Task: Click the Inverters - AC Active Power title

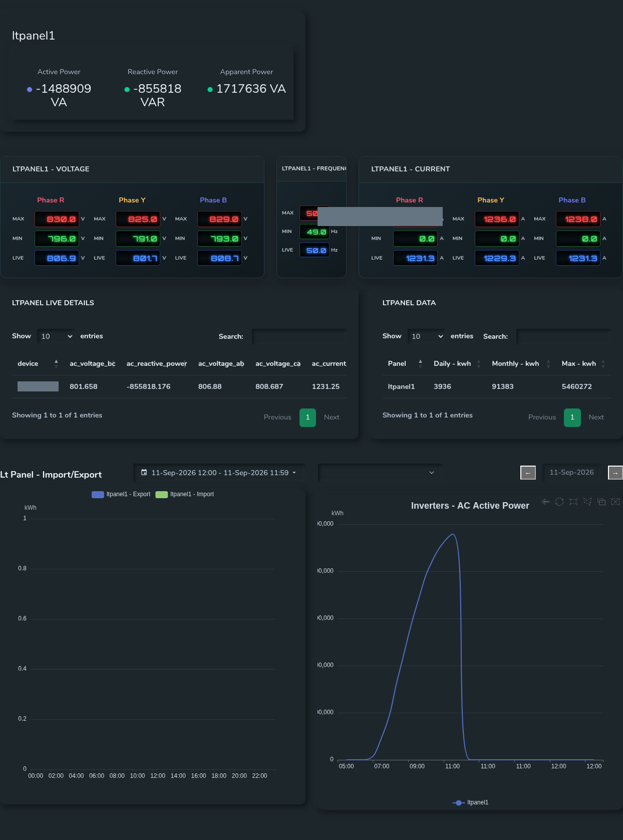Action: coord(470,506)
